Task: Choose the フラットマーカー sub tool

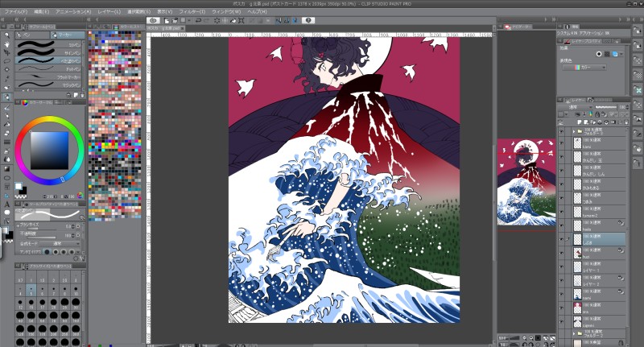Action: tap(48, 76)
